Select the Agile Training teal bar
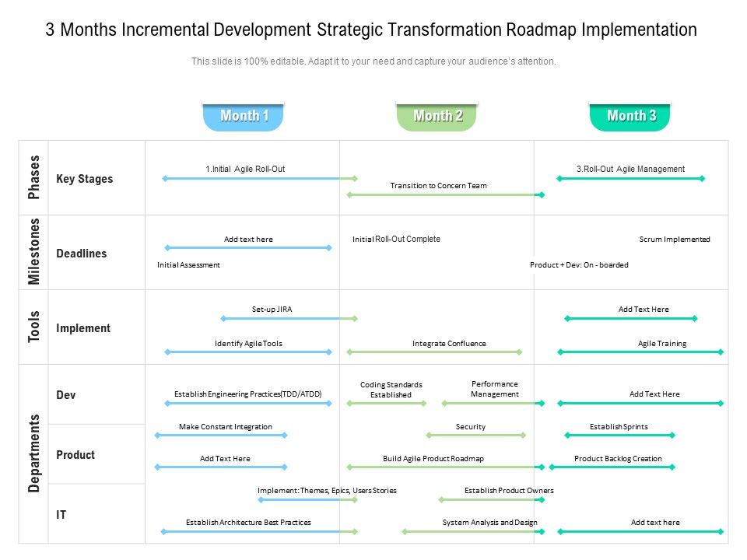This screenshot has width=747, height=560. coord(640,352)
